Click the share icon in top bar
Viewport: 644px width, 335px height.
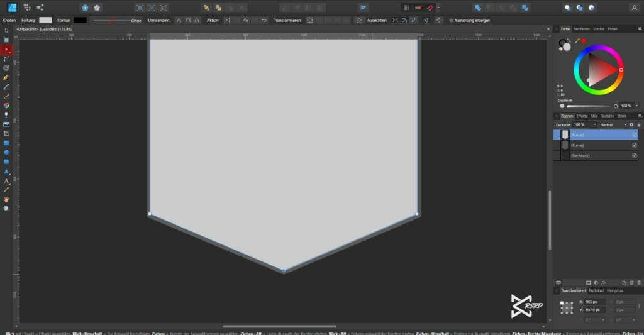(x=40, y=8)
